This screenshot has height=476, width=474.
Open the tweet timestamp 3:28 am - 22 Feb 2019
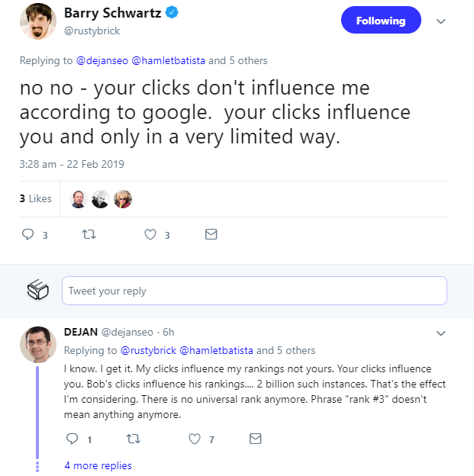click(73, 164)
